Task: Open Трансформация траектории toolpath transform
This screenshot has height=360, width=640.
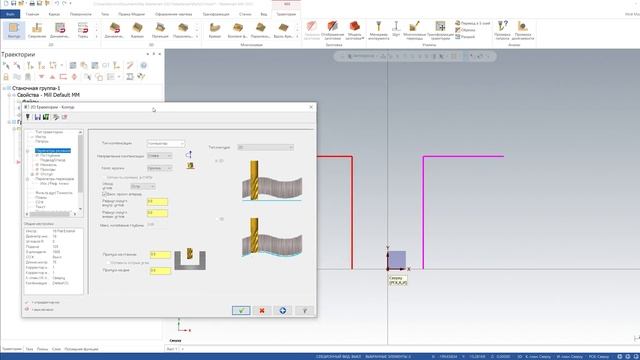Action: point(440,30)
